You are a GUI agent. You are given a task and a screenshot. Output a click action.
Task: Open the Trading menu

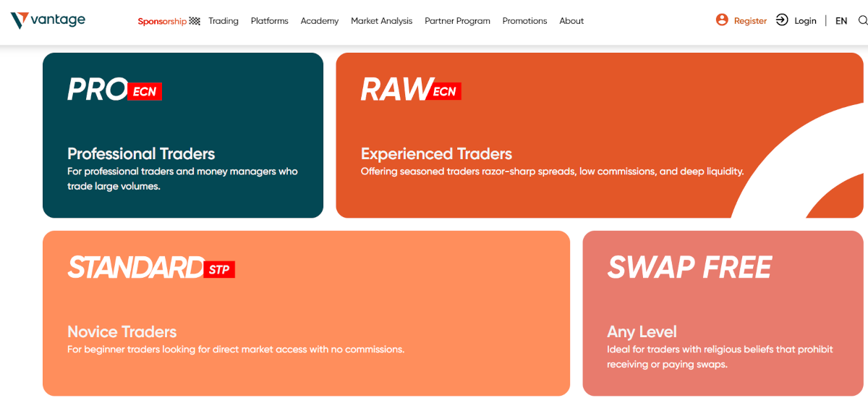pyautogui.click(x=224, y=21)
